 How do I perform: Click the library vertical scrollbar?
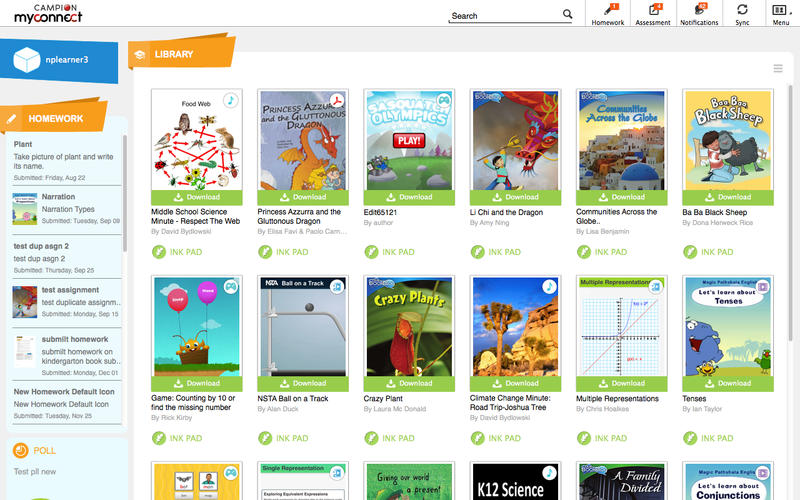pos(791,212)
